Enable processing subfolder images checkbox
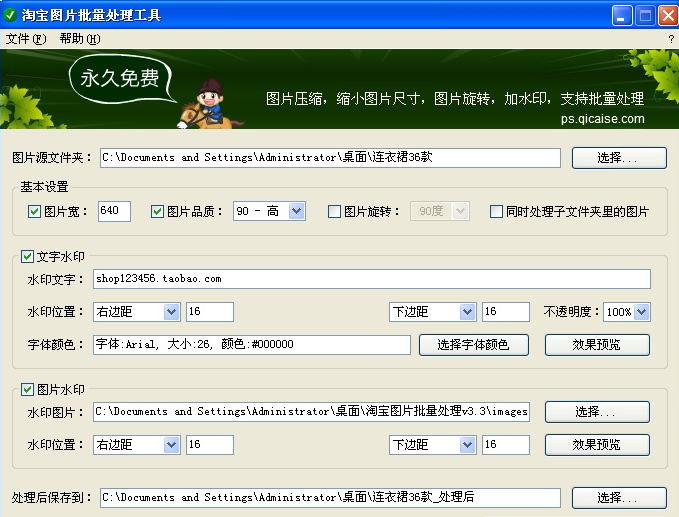 (x=496, y=212)
